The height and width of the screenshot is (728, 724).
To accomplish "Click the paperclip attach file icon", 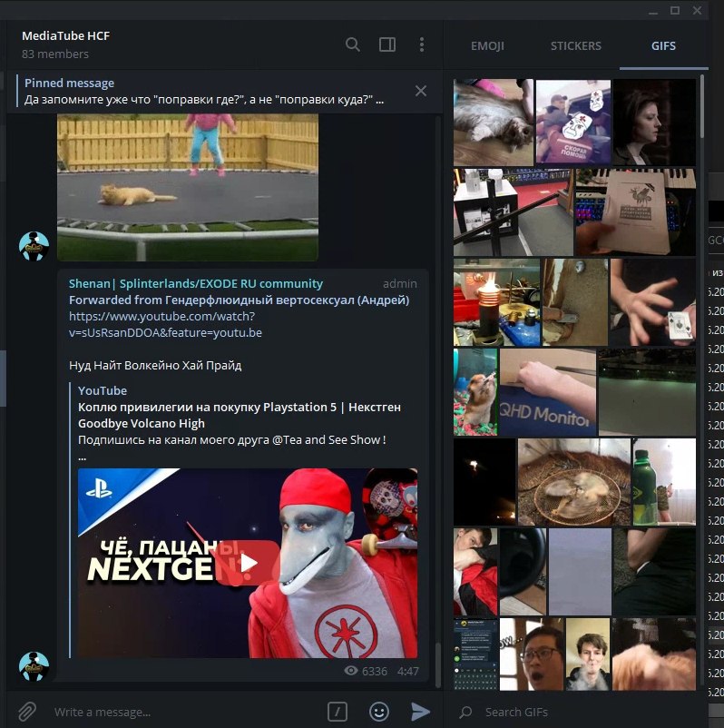I will 27,712.
